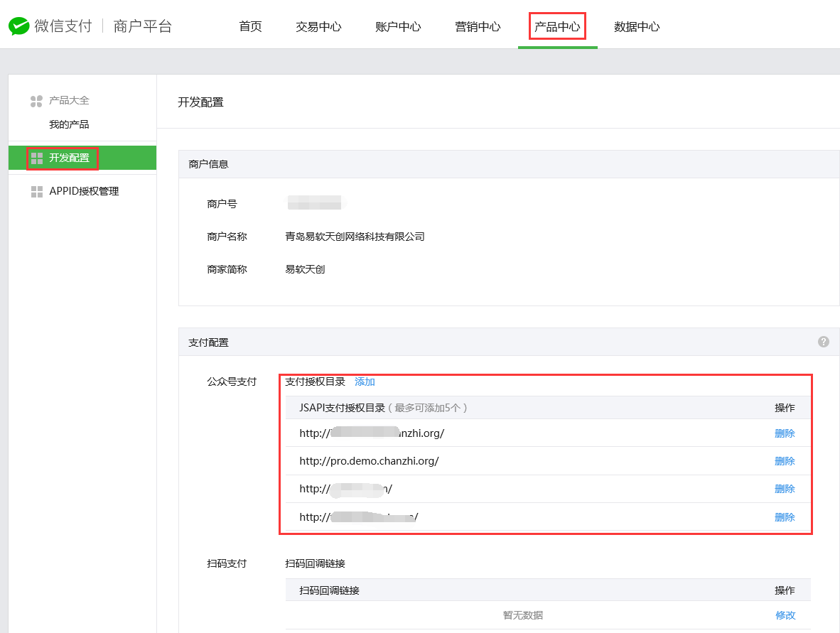This screenshot has width=840, height=633.
Task: Open the 首页 tab
Action: point(250,27)
